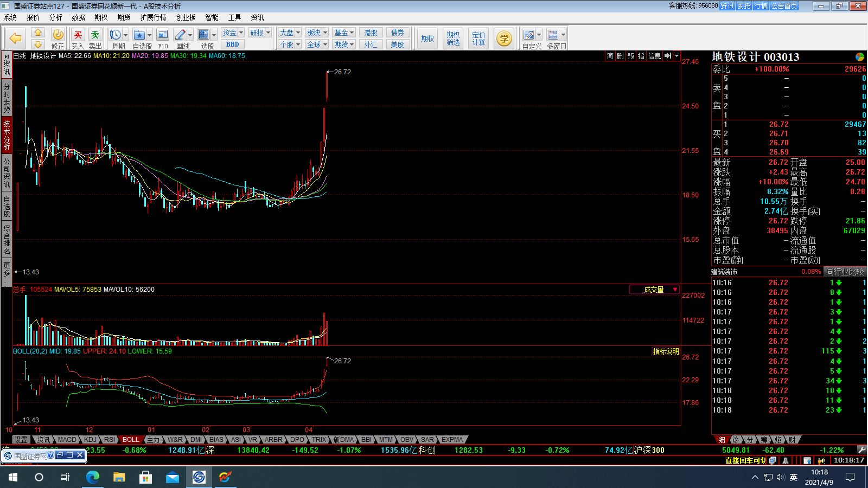Open the 报价 menu
Screen dimensions: 868x488
(x=33, y=17)
